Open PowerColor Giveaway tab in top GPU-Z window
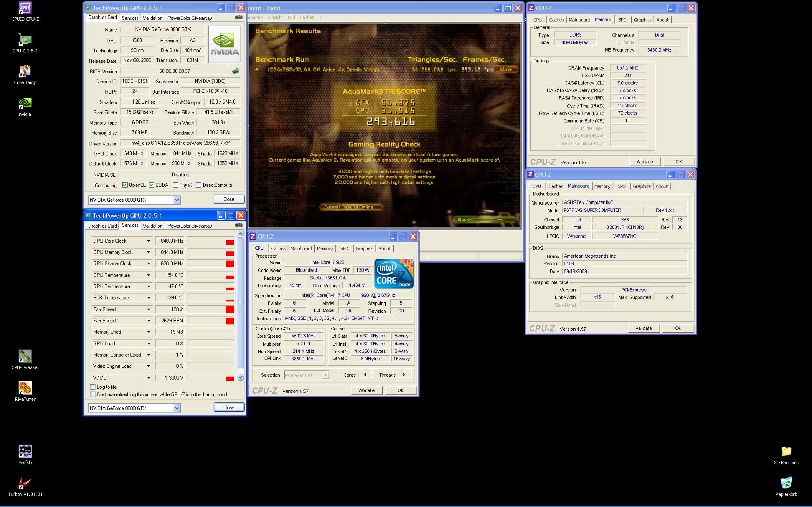Screen dimensions: 812x507 190,18
